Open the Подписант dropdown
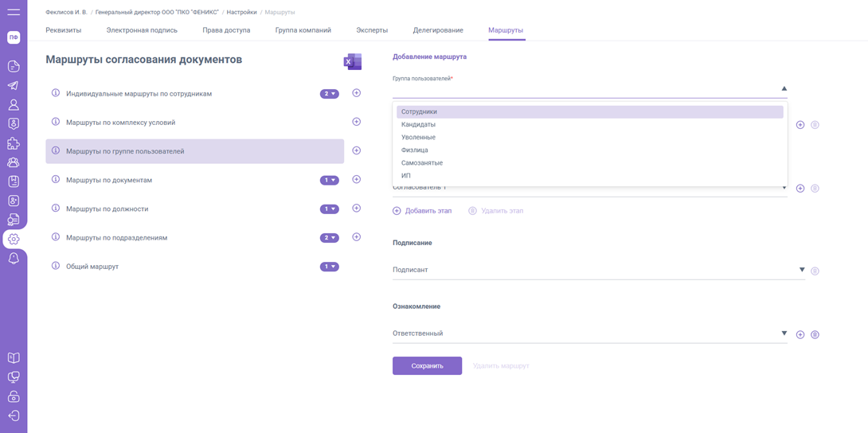 click(597, 270)
